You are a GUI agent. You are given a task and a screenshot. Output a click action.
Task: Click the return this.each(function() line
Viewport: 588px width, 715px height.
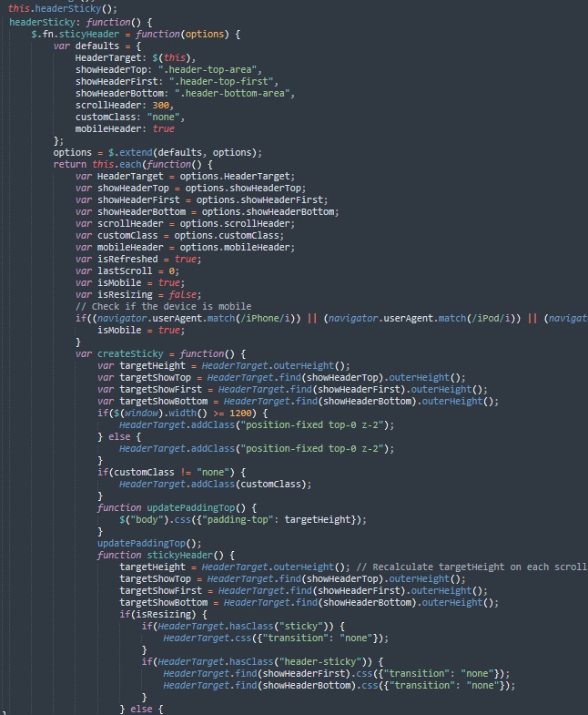tap(133, 164)
